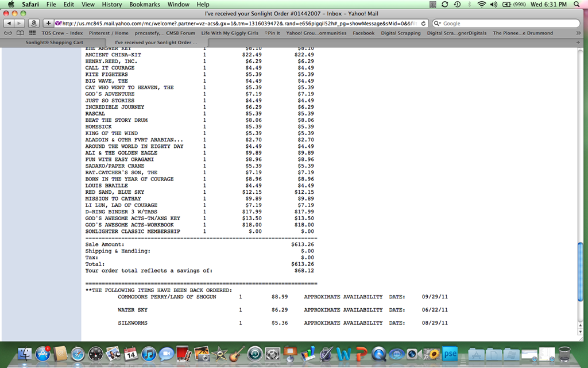Viewport: 588px width, 368px height.
Task: Open the Bookmarks menu
Action: pyautogui.click(x=144, y=5)
